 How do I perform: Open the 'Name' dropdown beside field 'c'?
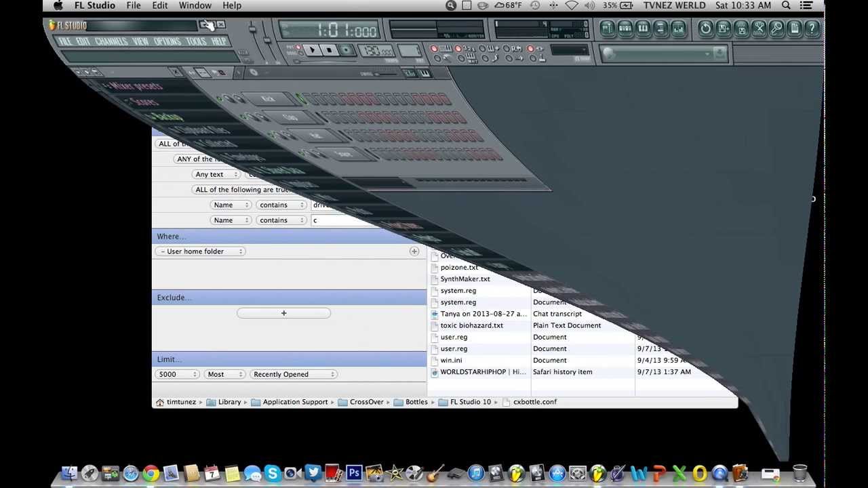pos(230,220)
